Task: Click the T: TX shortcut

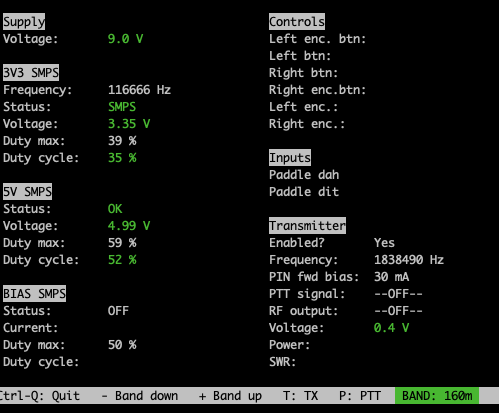Action: point(300,396)
